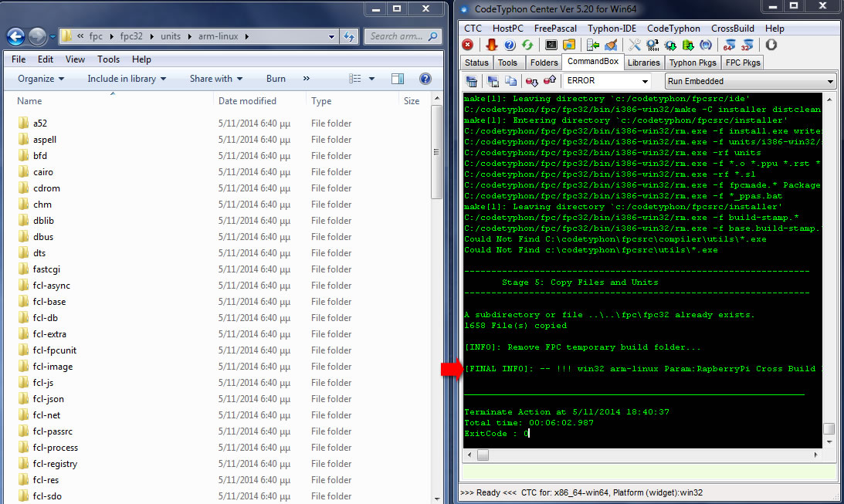Click the Burn button in Explorer toolbar
The width and height of the screenshot is (844, 504).
pyautogui.click(x=276, y=79)
